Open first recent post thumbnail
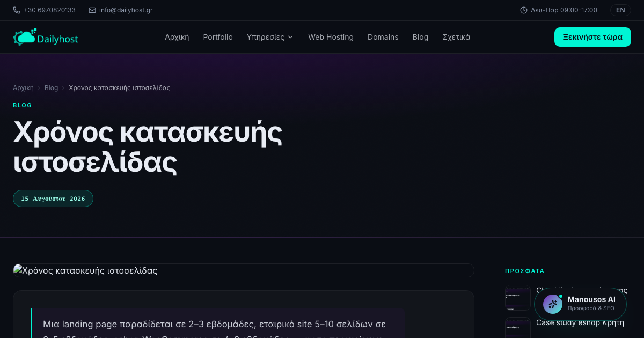Image resolution: width=644 pixels, height=338 pixels. tap(518, 298)
